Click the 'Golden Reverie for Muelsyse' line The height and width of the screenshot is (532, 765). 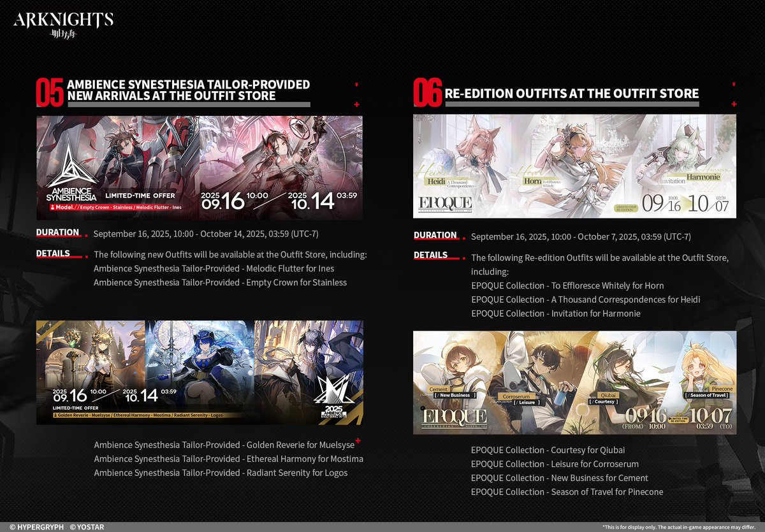tap(224, 445)
